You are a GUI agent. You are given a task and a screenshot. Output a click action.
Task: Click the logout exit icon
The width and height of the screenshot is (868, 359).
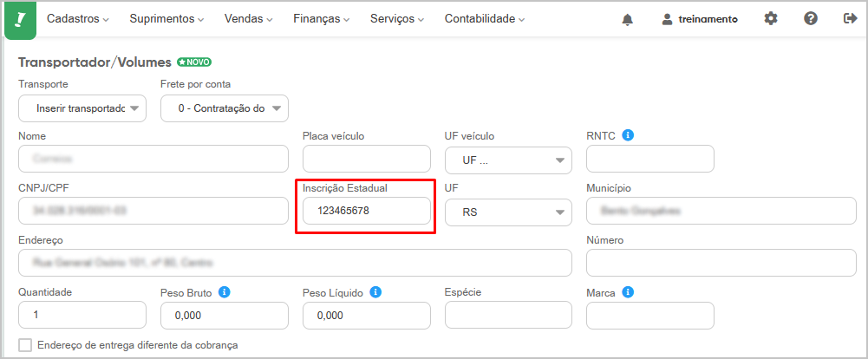(x=850, y=19)
